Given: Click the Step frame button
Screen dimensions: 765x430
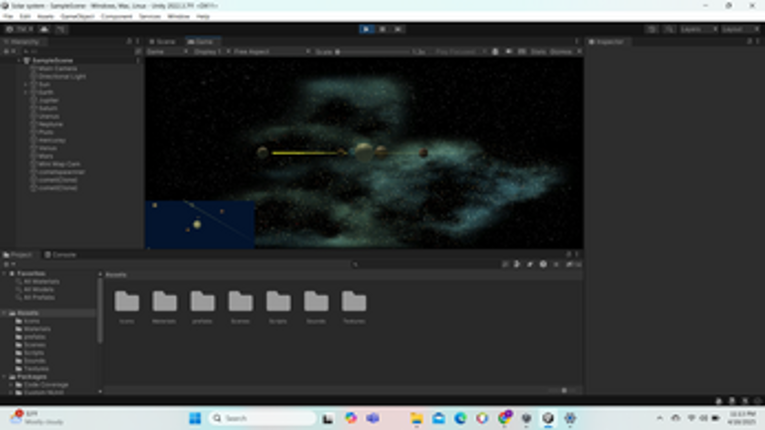Looking at the screenshot, I should pos(398,29).
